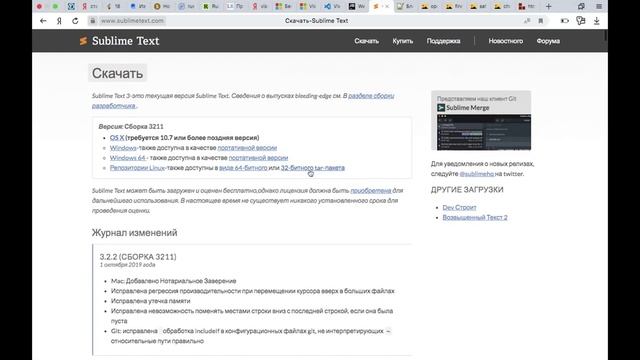Click the Sublime Merge icon in the sidebar
Viewport: 640px width, 360px height.
tap(441, 108)
